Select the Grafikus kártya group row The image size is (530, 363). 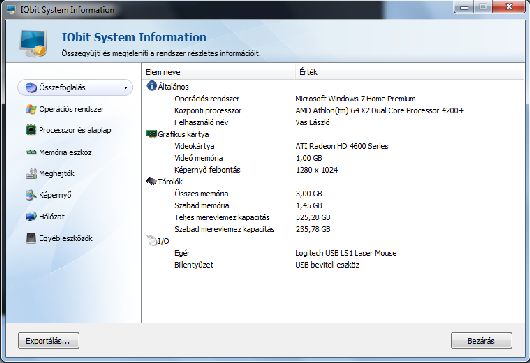pyautogui.click(x=333, y=134)
